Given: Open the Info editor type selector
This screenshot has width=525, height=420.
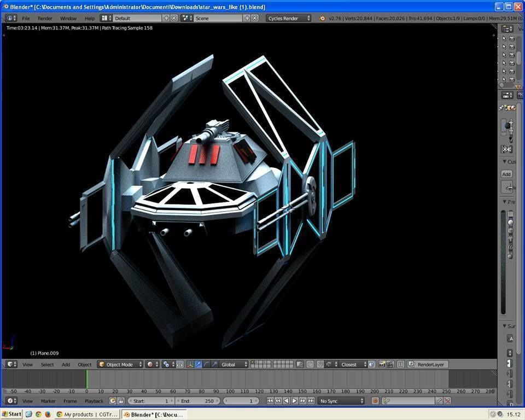Looking at the screenshot, I should [x=11, y=18].
